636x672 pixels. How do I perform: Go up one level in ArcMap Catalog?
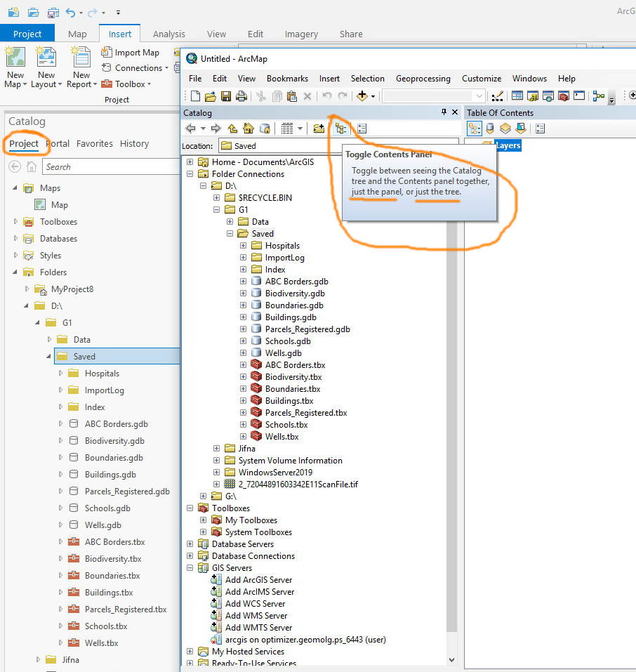232,128
